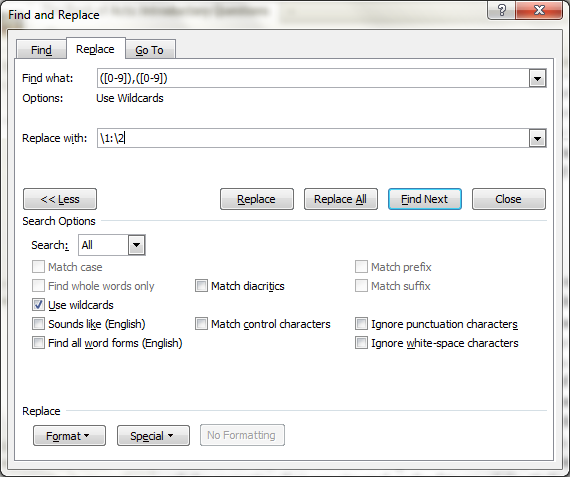Click the help question mark icon
This screenshot has height=477, width=570.
(x=501, y=10)
